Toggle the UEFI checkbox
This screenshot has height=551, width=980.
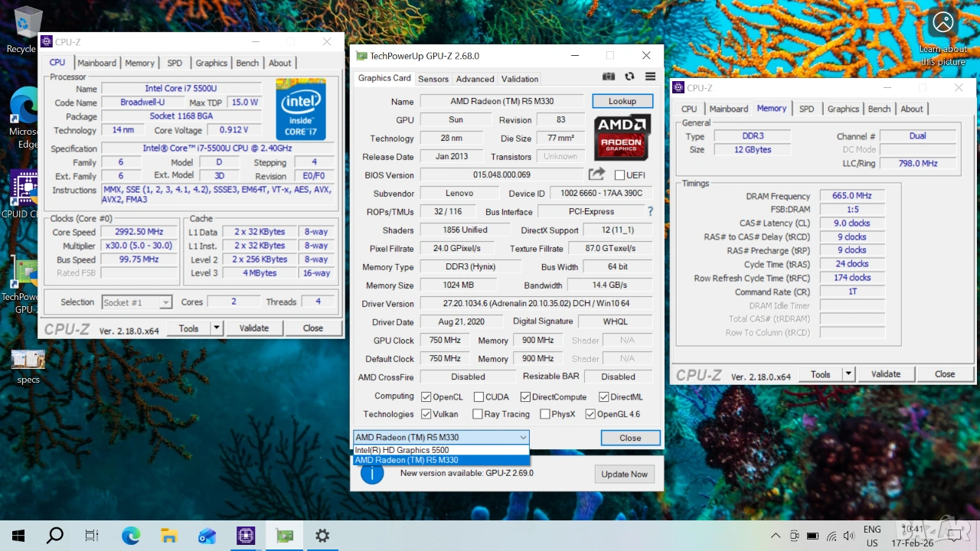[x=619, y=175]
